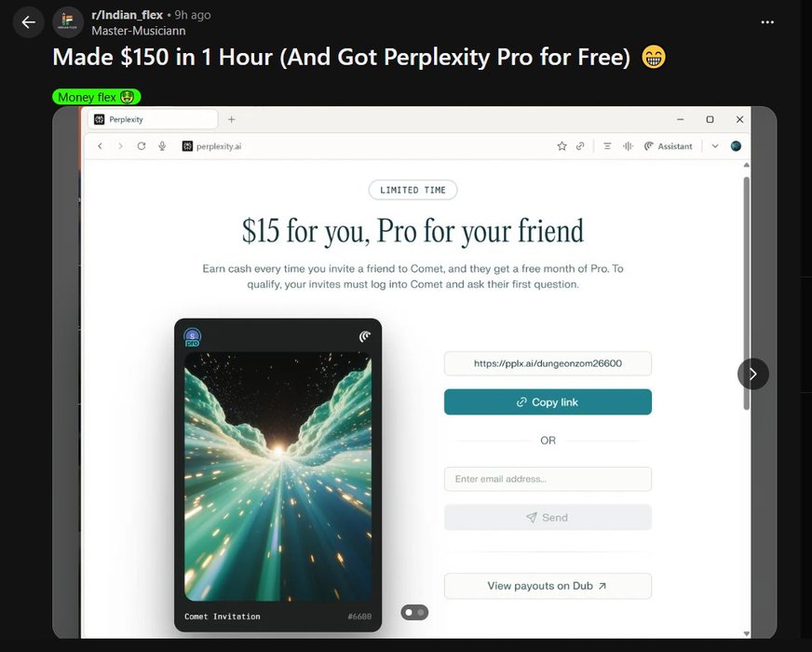
Task: Advance to next image with right chevron
Action: [753, 374]
